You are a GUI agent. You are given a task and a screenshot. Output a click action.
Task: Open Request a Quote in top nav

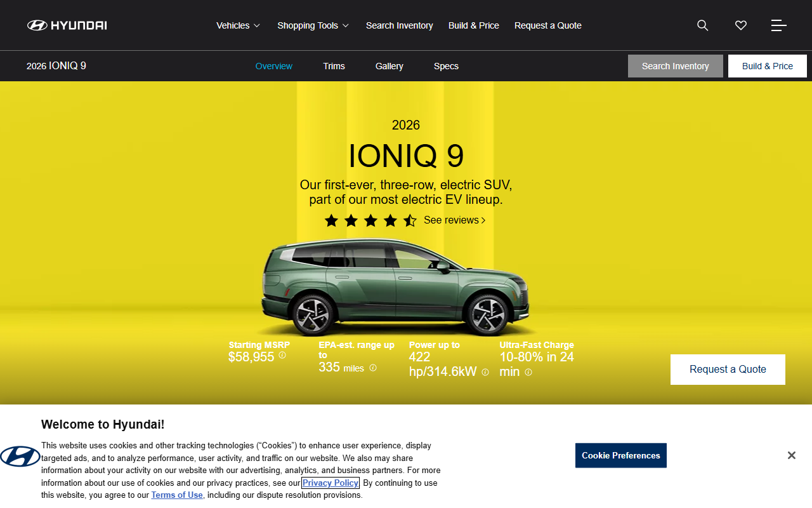(548, 25)
